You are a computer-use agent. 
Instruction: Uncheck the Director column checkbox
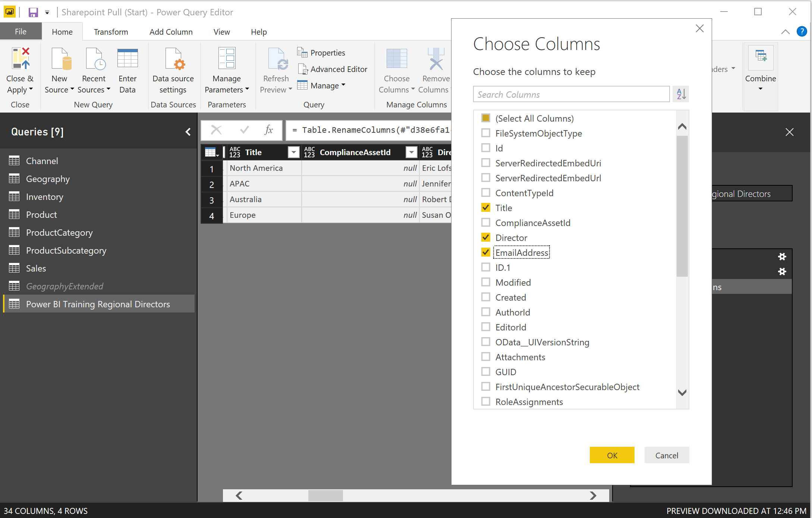point(486,238)
